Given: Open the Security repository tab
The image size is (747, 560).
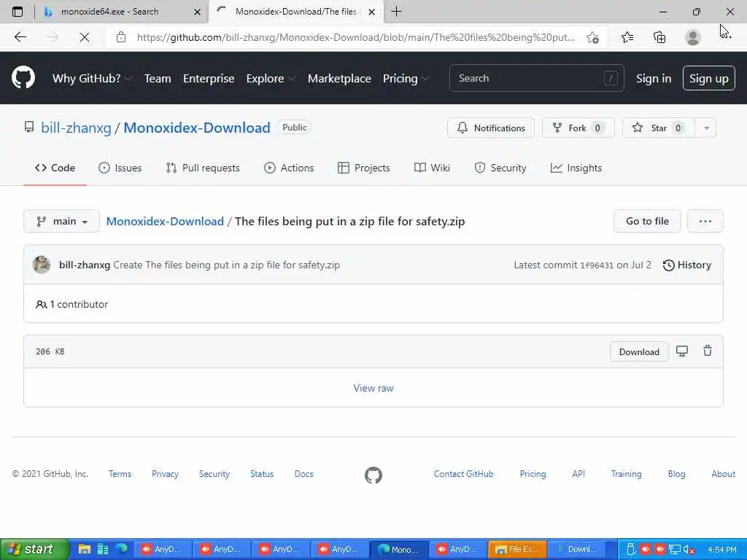Looking at the screenshot, I should coord(500,168).
